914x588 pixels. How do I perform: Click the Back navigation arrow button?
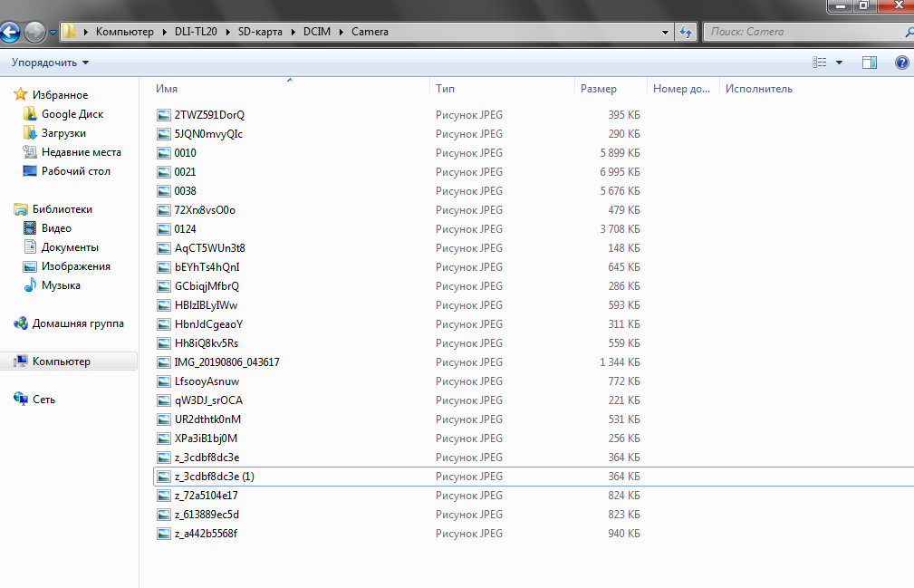pyautogui.click(x=10, y=33)
